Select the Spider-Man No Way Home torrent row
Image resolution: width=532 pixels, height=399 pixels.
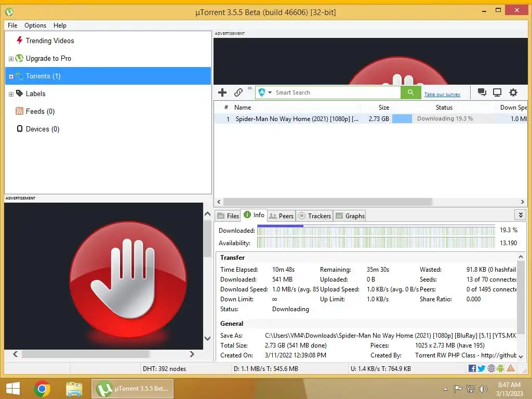371,119
